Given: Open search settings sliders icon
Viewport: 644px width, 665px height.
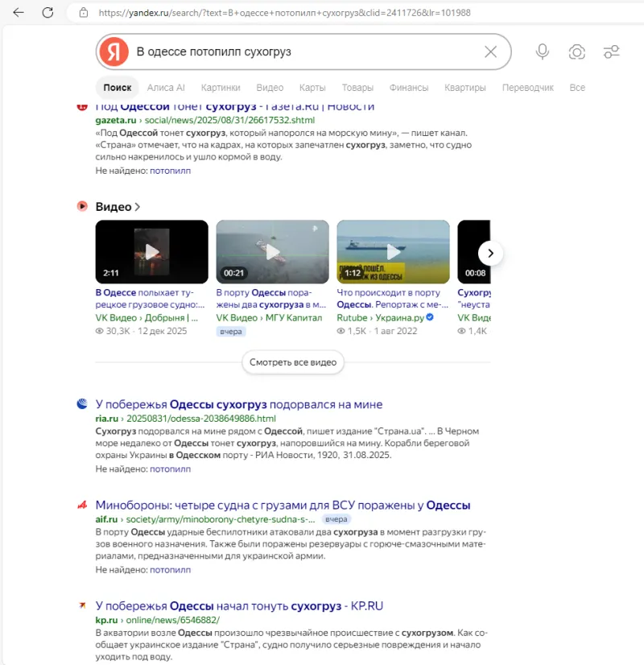Looking at the screenshot, I should (611, 52).
